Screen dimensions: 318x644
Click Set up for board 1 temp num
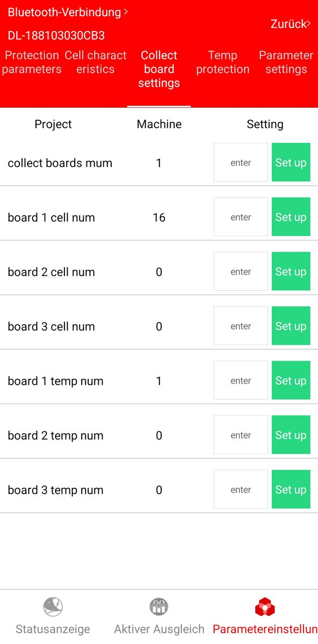(x=291, y=380)
